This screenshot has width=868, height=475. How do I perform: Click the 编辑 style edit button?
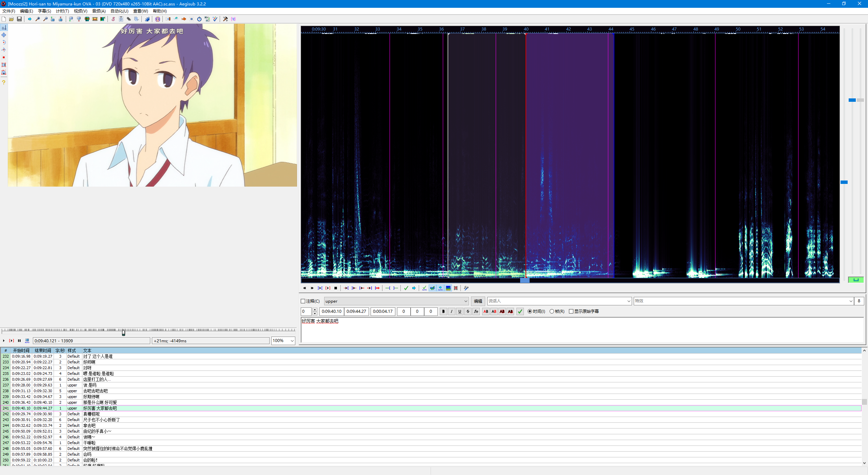point(478,301)
